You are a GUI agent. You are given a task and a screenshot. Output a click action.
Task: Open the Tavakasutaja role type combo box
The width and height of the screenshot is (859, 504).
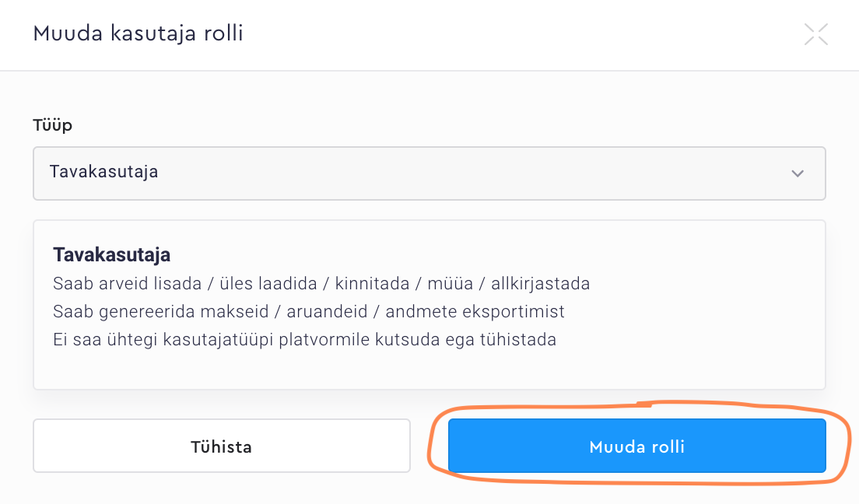[x=429, y=173]
